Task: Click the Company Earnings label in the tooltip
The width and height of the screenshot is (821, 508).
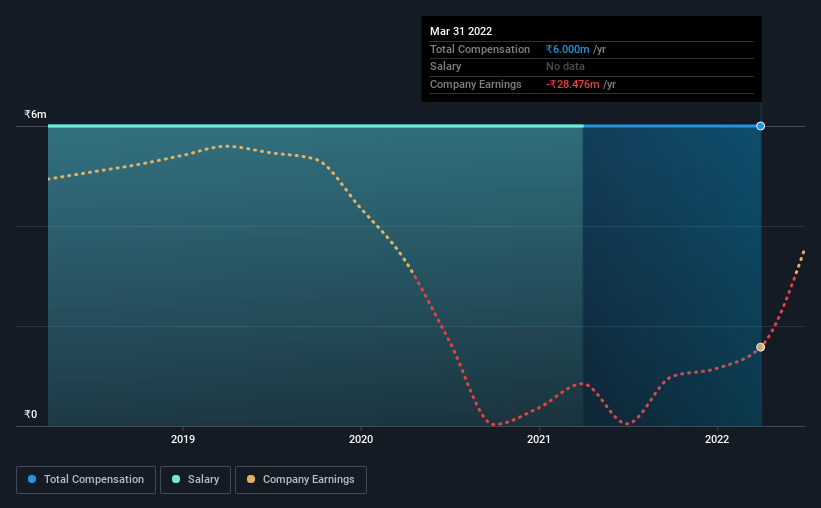Action: (475, 84)
